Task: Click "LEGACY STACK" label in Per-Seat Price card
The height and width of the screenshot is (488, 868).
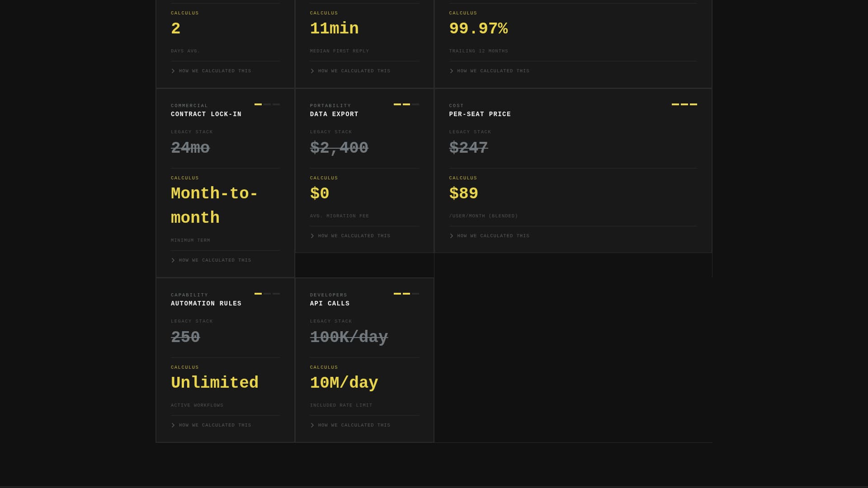Action: tap(470, 132)
